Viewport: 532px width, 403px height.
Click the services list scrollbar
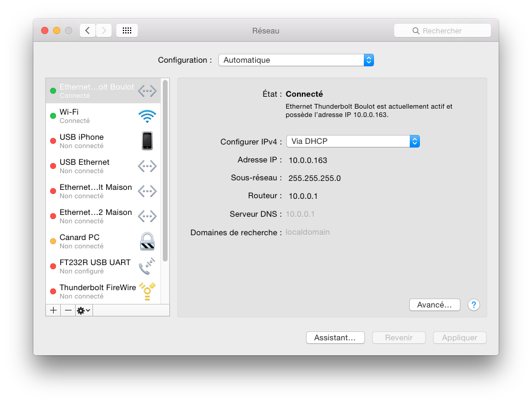[165, 171]
